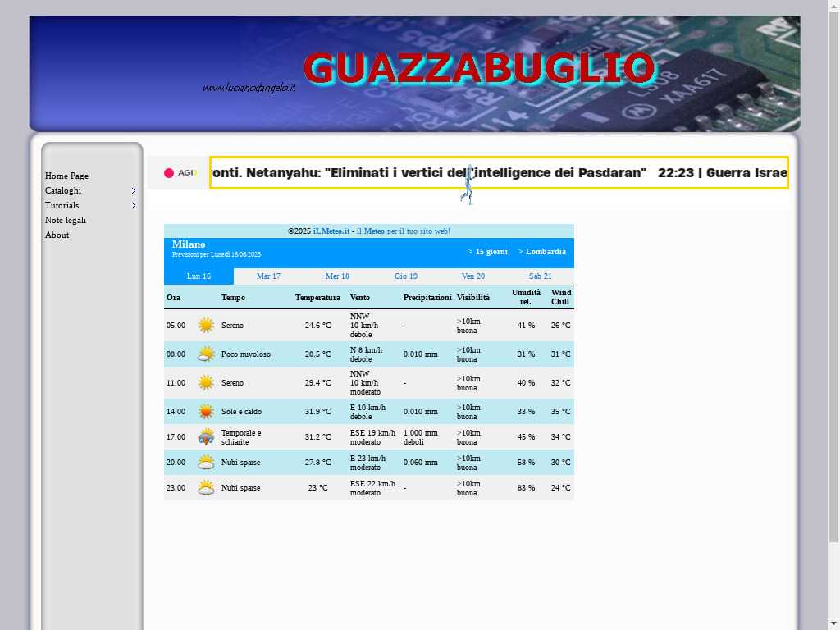840x630 pixels.
Task: Click the Visibilità column header
Action: 473,298
